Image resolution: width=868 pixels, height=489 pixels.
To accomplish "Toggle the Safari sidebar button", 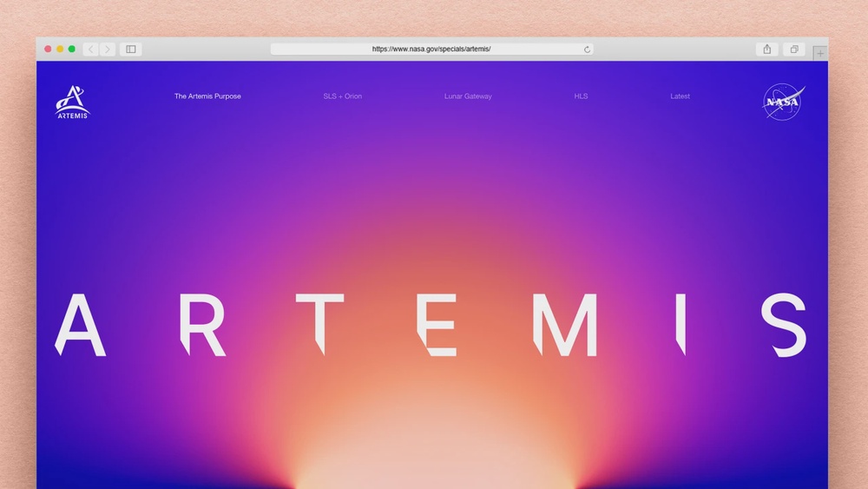I will coord(131,50).
